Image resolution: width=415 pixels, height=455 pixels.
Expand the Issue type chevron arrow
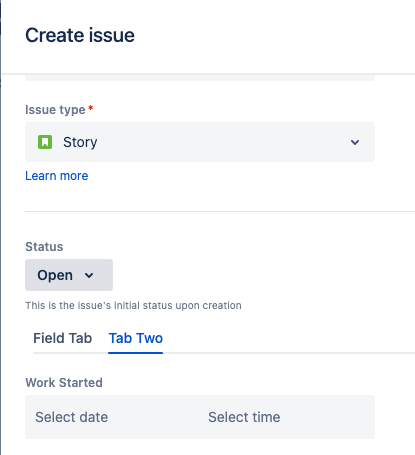pyautogui.click(x=355, y=142)
